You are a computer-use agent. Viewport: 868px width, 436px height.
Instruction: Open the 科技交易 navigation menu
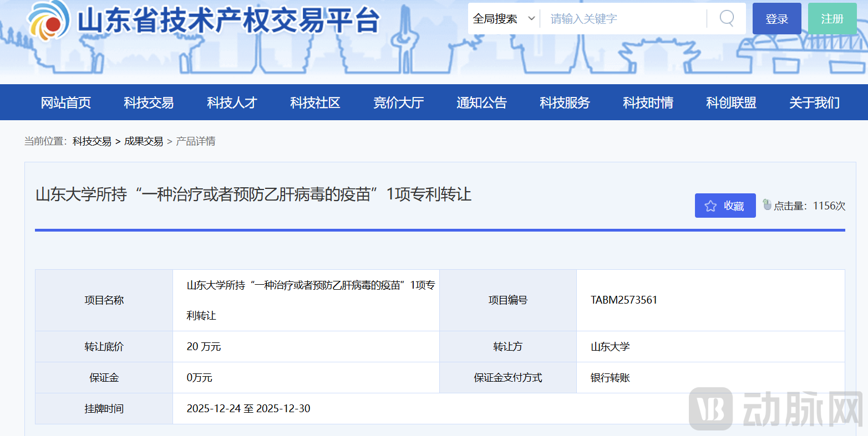click(x=149, y=102)
